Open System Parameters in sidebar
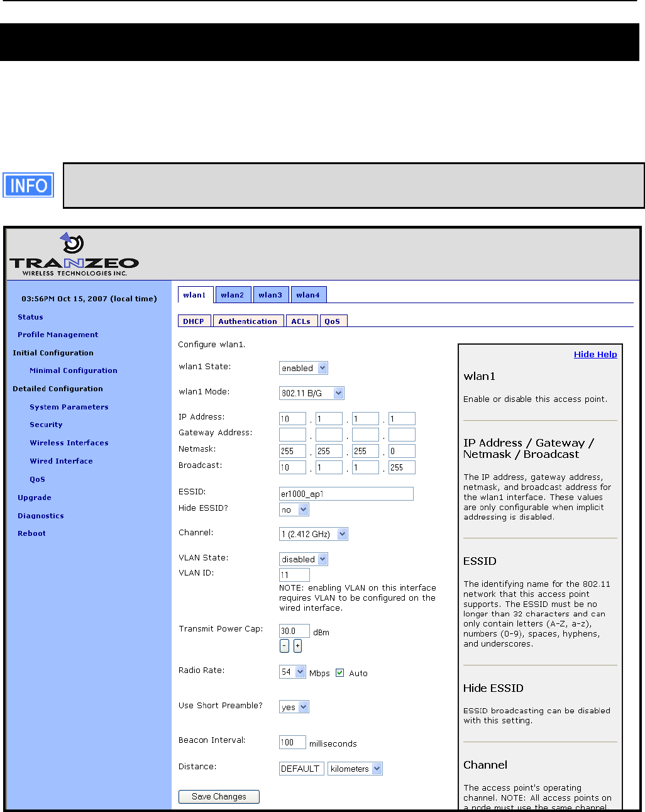The height and width of the screenshot is (812, 645). (x=69, y=407)
